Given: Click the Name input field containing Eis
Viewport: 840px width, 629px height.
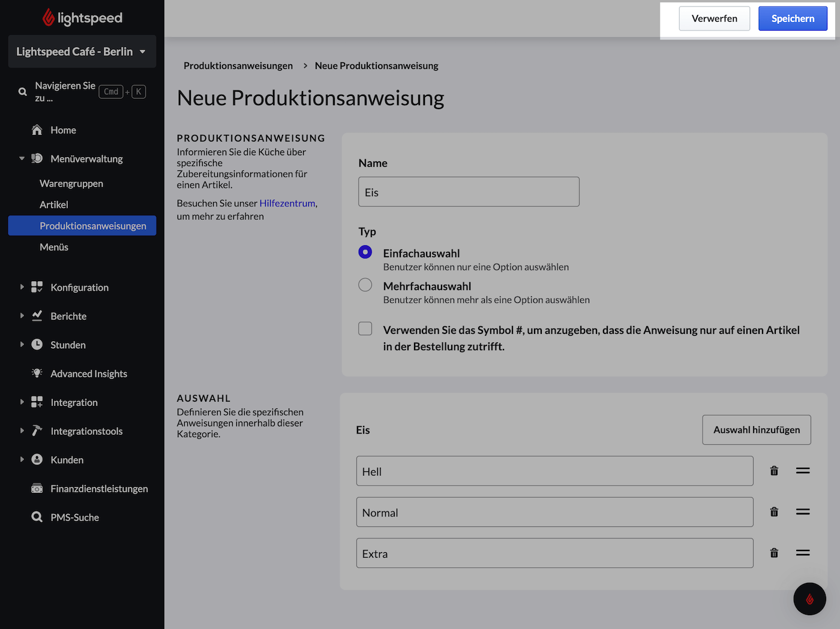Looking at the screenshot, I should click(x=469, y=192).
